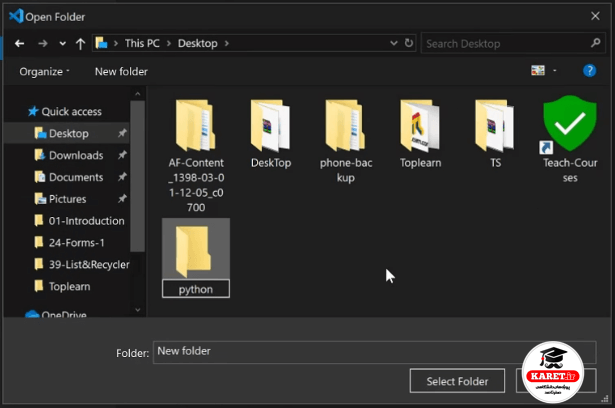The width and height of the screenshot is (615, 408).
Task: Select the AF-Content_1398-03-01 folder icon
Action: click(x=196, y=125)
